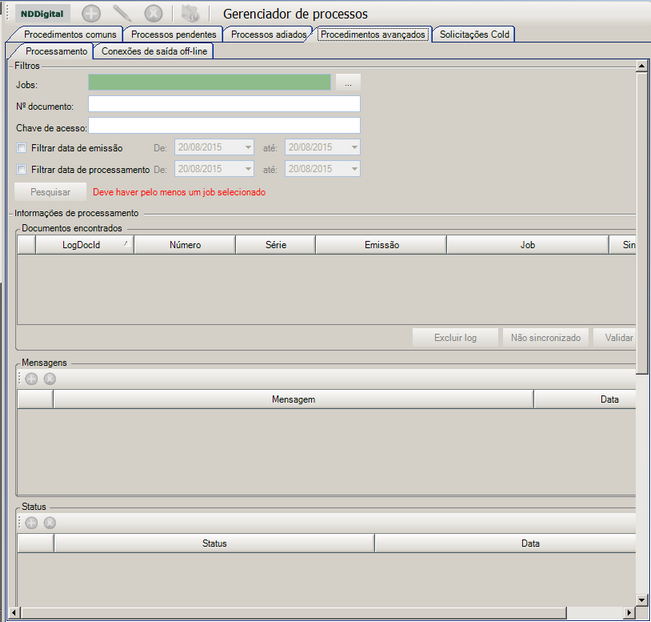651x622 pixels.
Task: Click the Jobs browse (...) button
Action: pyautogui.click(x=347, y=83)
